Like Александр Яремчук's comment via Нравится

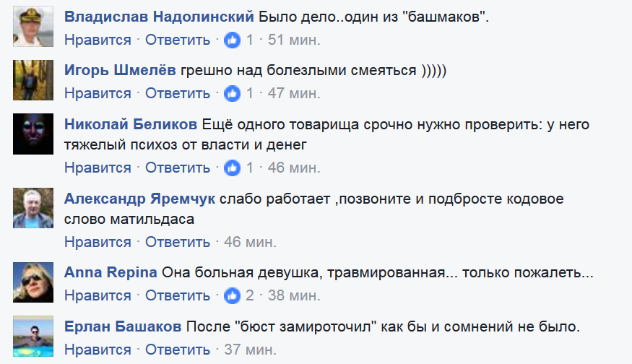click(x=98, y=242)
